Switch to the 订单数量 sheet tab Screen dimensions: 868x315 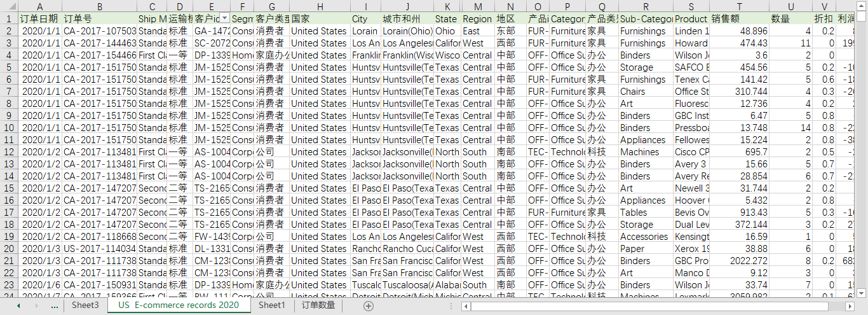318,305
